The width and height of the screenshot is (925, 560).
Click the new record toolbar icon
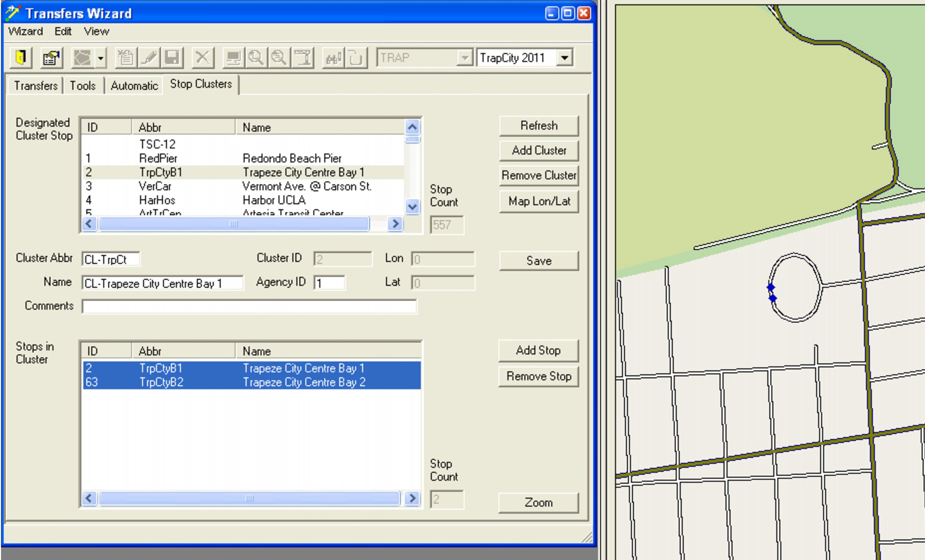pyautogui.click(x=125, y=58)
